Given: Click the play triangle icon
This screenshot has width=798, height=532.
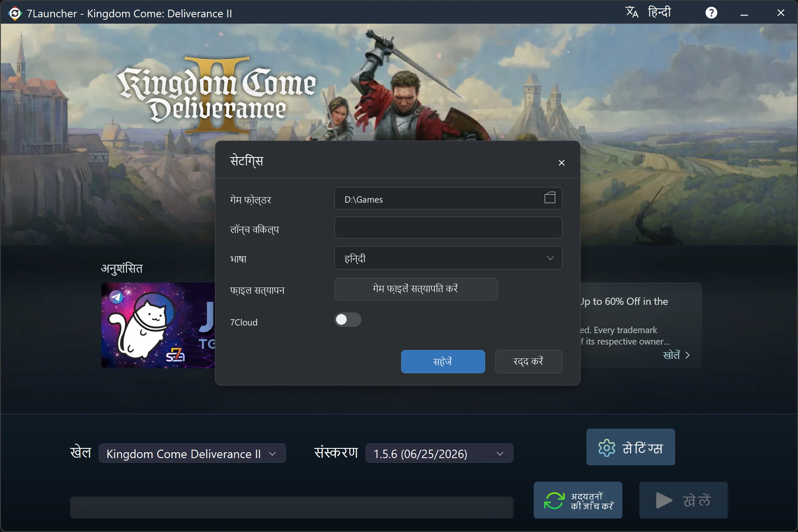Looking at the screenshot, I should [x=664, y=500].
